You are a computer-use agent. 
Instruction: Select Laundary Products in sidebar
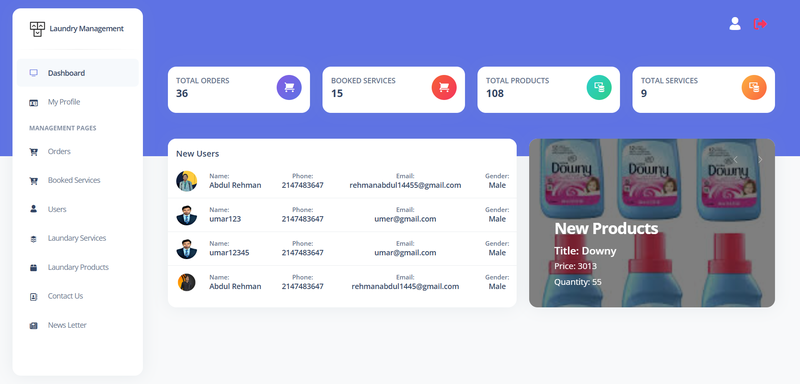[78, 267]
